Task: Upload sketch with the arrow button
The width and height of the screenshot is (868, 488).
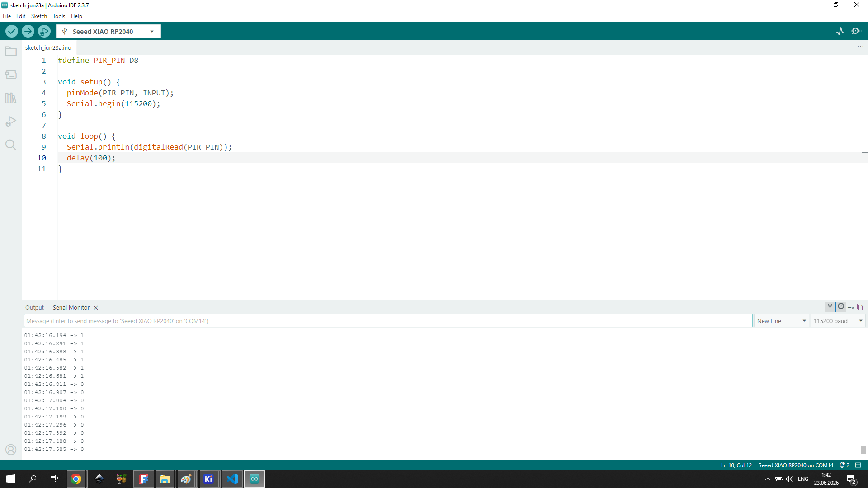Action: pos(28,31)
